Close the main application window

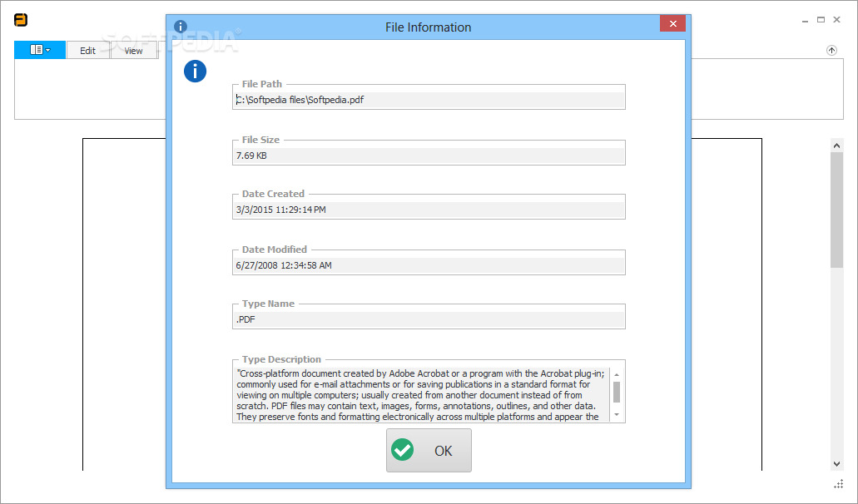coord(836,20)
